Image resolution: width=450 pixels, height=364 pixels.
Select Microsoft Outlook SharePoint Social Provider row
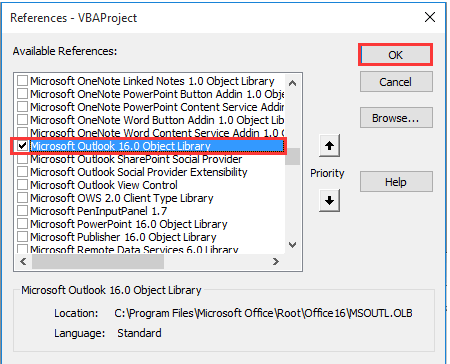[x=136, y=159]
